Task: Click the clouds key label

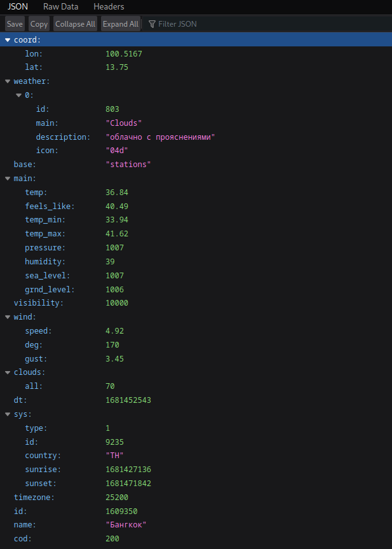Action: point(29,372)
